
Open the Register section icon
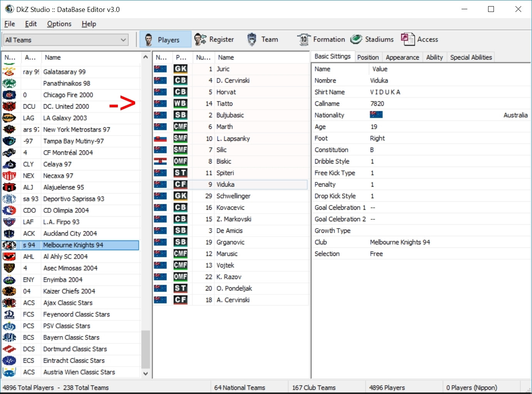click(200, 39)
